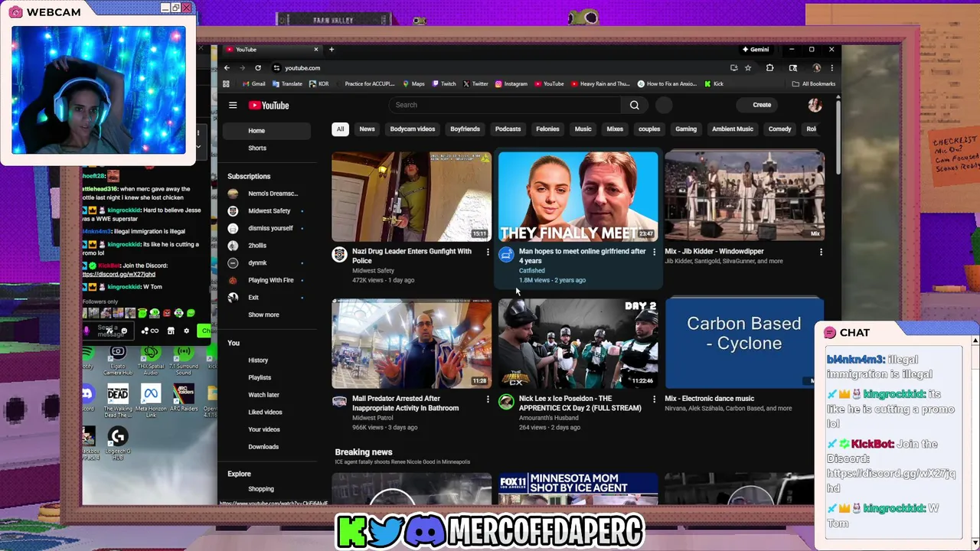Image resolution: width=980 pixels, height=551 pixels.
Task: Reload the youtube.com page
Action: click(x=258, y=68)
